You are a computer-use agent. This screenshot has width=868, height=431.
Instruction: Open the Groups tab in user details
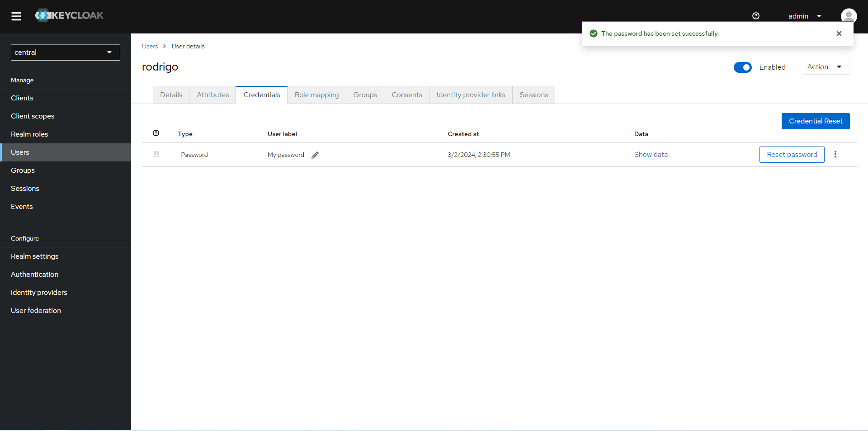pos(365,95)
